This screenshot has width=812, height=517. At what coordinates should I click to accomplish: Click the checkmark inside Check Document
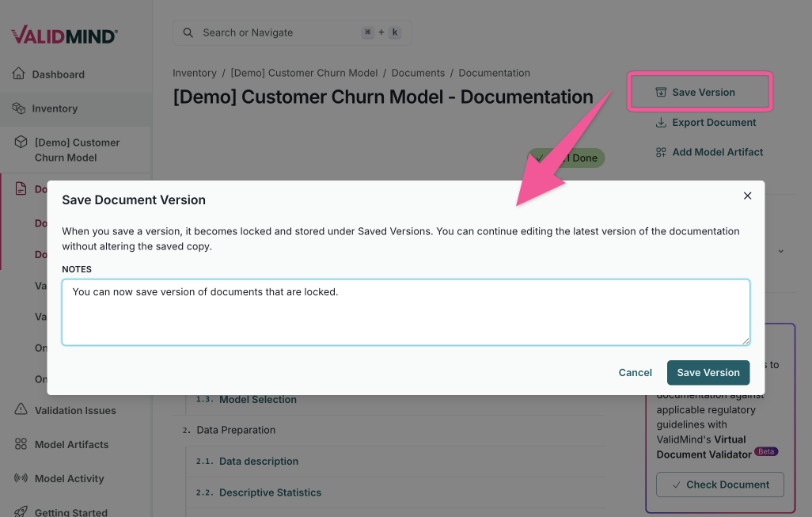(675, 485)
